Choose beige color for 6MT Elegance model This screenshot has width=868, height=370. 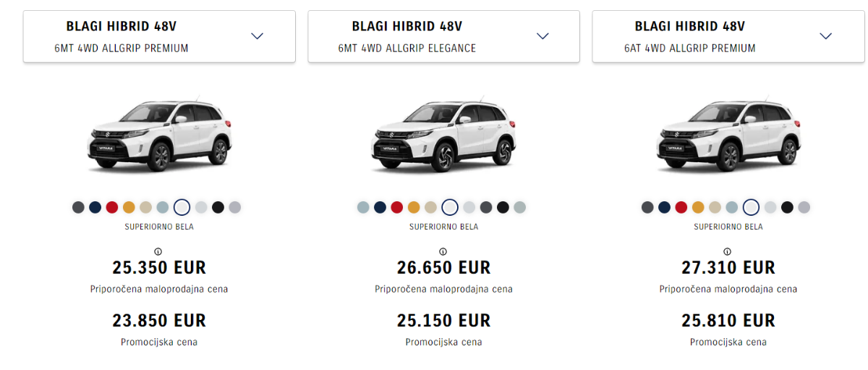click(431, 208)
